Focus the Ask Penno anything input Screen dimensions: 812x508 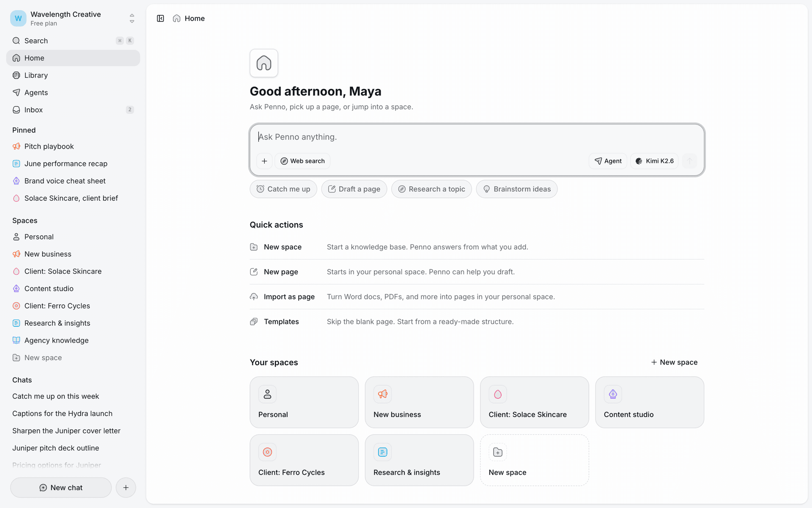pyautogui.click(x=477, y=137)
